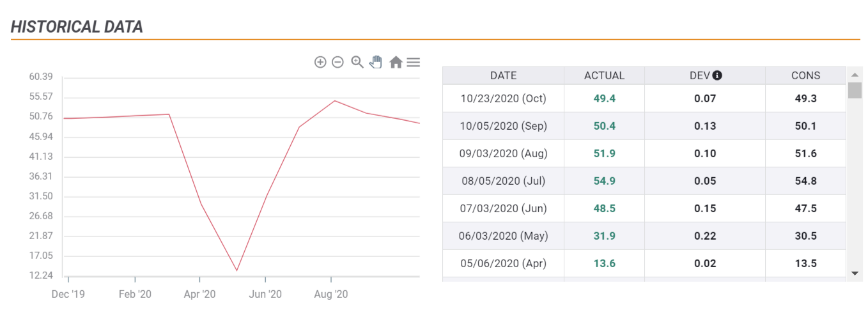Click the chart line's lowest point
The width and height of the screenshot is (868, 326).
tap(236, 270)
